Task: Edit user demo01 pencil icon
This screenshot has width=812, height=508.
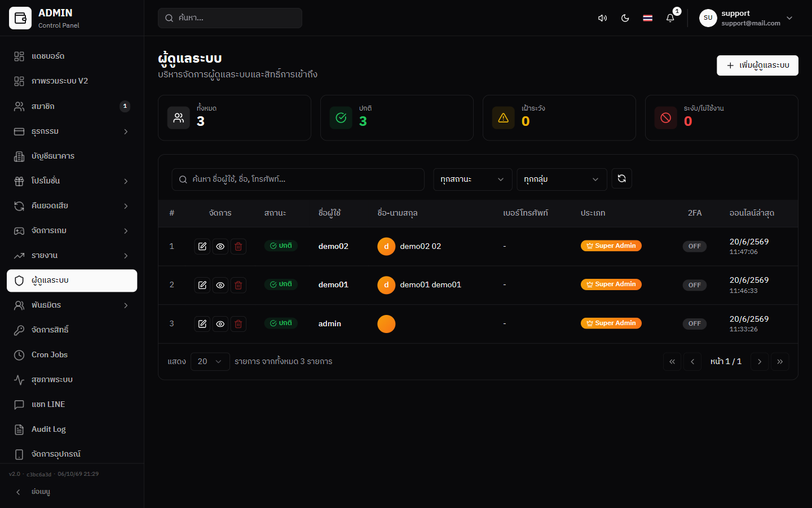Action: click(202, 285)
